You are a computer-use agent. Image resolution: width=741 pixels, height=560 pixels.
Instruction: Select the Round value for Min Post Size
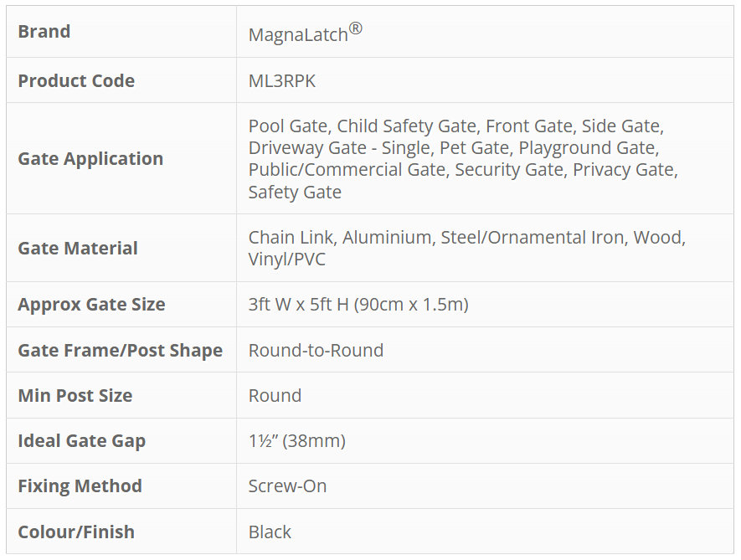coord(275,395)
